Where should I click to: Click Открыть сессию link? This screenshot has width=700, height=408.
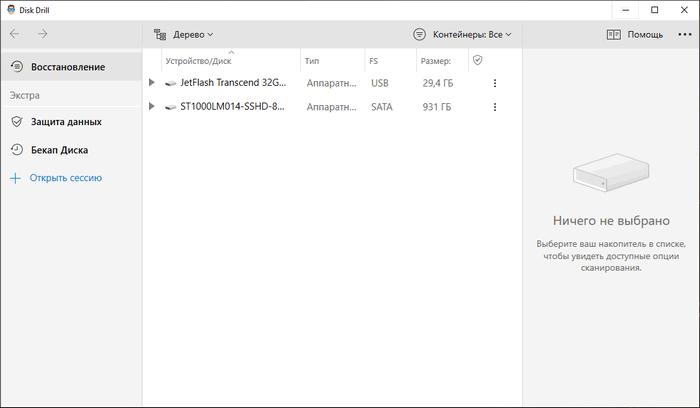(66, 178)
